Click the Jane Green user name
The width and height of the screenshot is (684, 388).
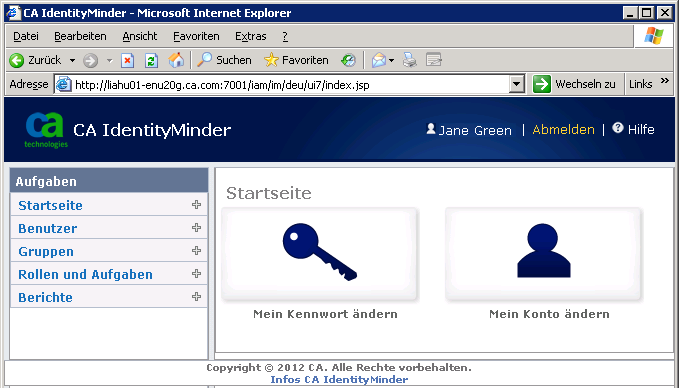click(x=475, y=130)
